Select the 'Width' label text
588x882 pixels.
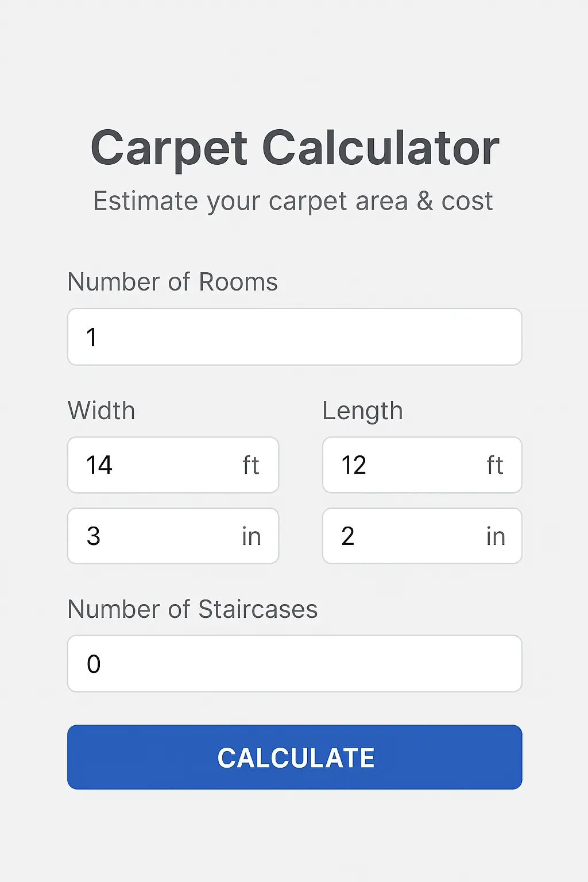(101, 411)
